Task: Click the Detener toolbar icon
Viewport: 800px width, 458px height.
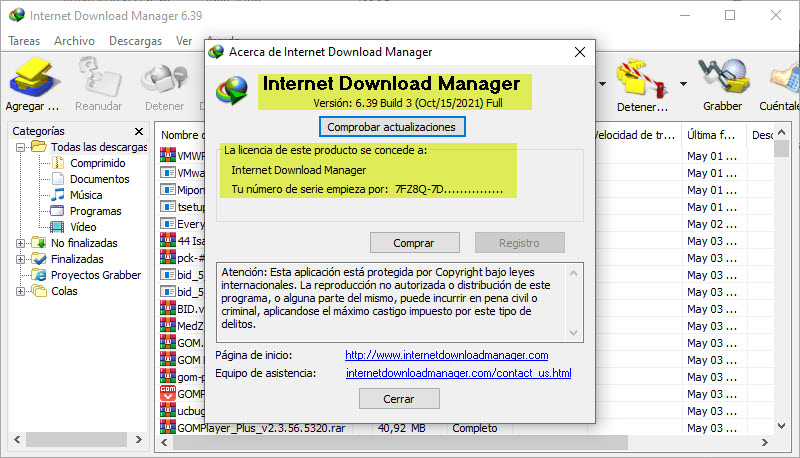Action: tap(164, 79)
